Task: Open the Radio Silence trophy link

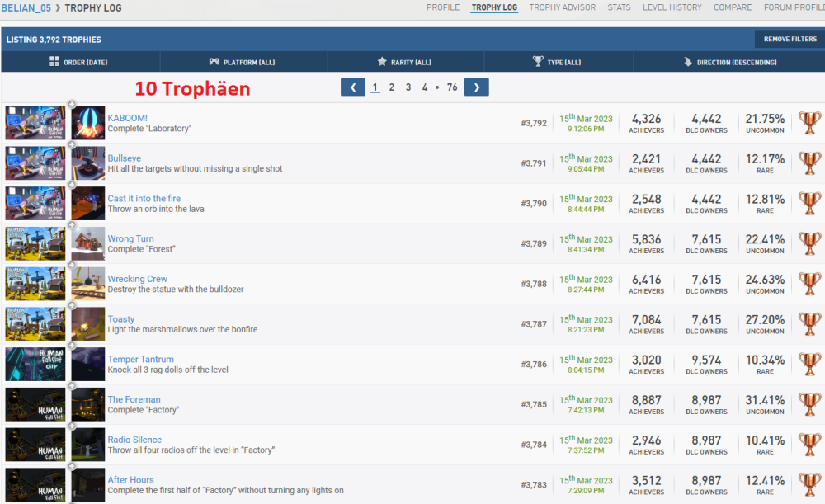Action: [134, 440]
